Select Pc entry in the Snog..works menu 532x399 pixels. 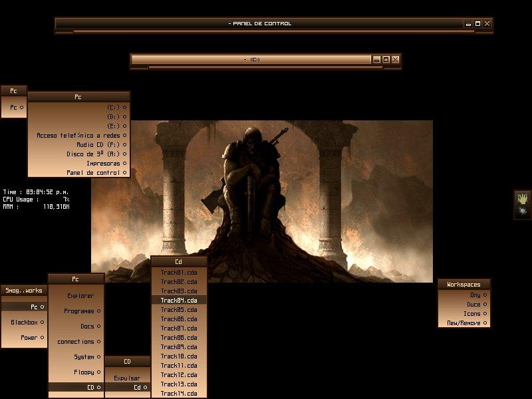point(24,307)
